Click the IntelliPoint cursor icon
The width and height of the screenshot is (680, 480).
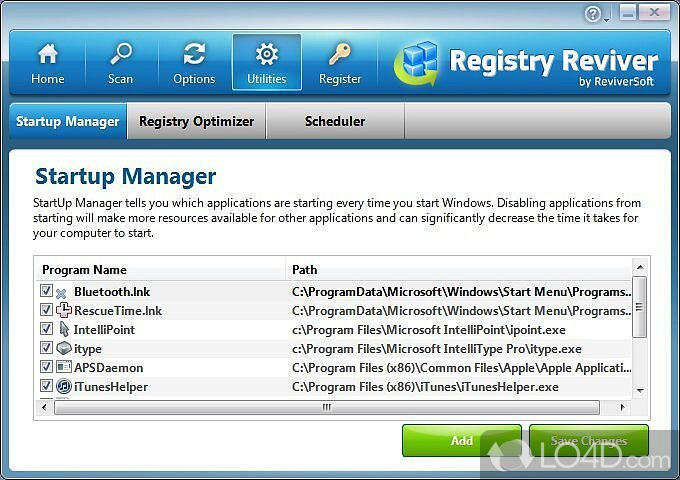click(64, 329)
